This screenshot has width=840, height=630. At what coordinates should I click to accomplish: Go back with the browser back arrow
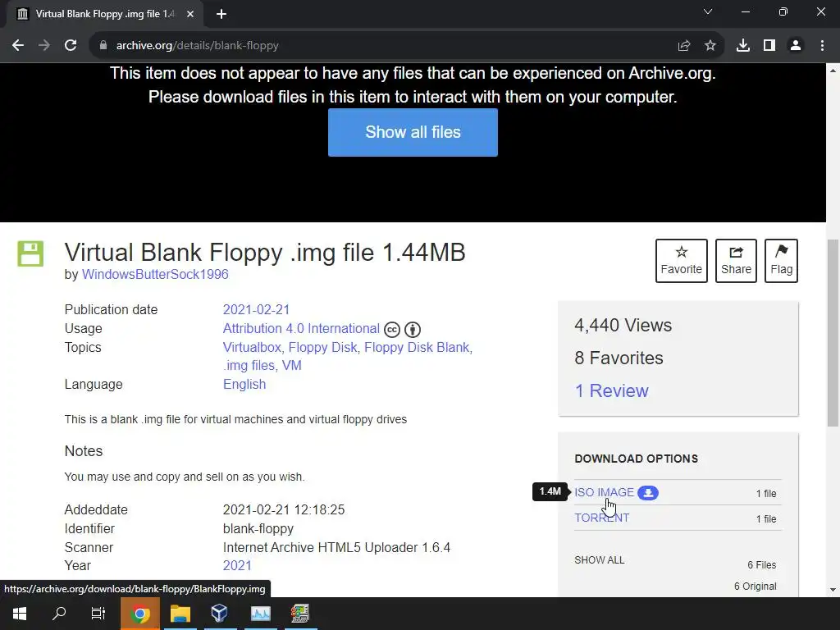18,46
